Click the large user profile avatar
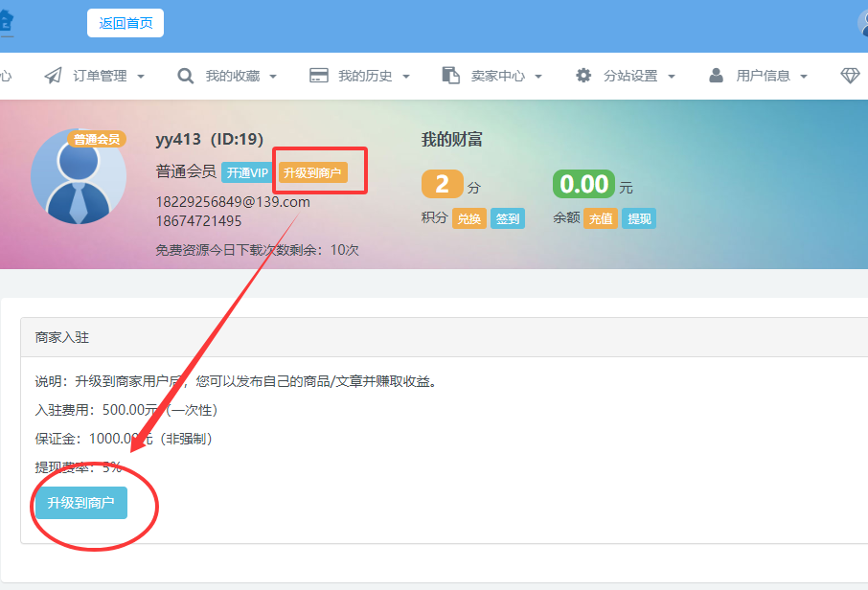868x590 pixels. tap(79, 177)
